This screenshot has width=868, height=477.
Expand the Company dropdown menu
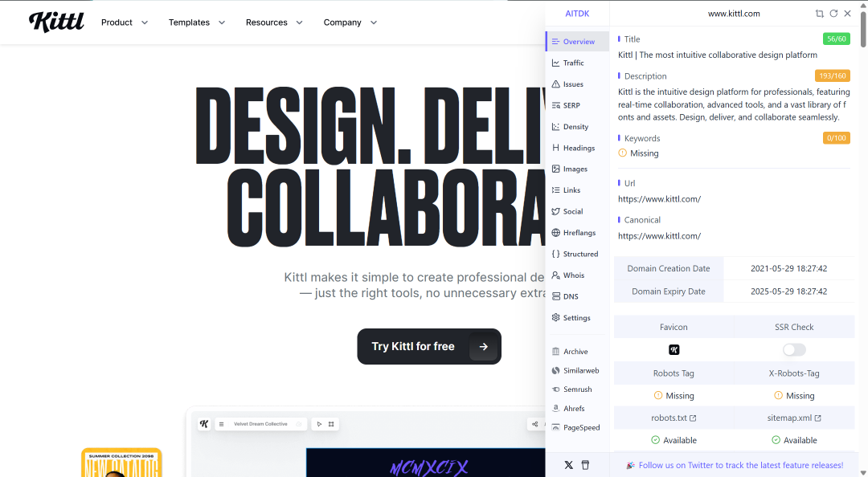pos(350,22)
